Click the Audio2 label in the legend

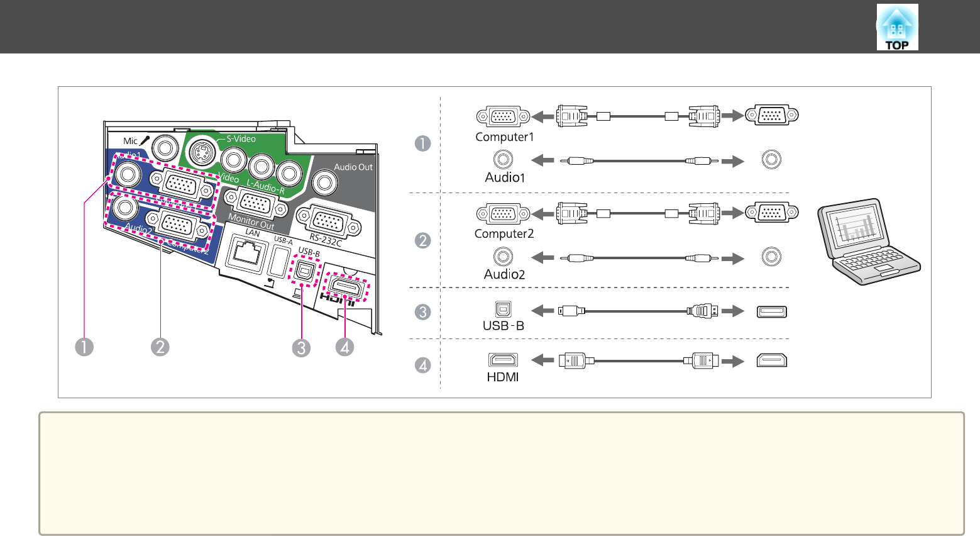coord(504,274)
